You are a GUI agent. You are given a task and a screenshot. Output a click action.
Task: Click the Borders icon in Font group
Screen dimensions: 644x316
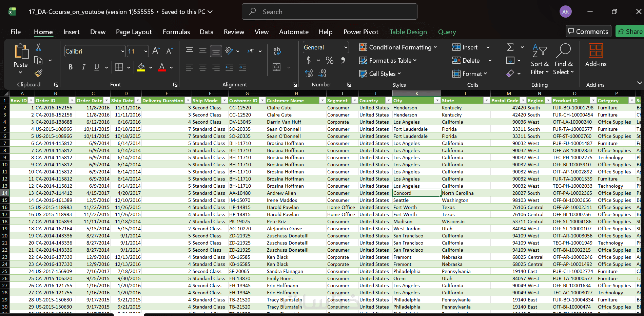pos(119,67)
